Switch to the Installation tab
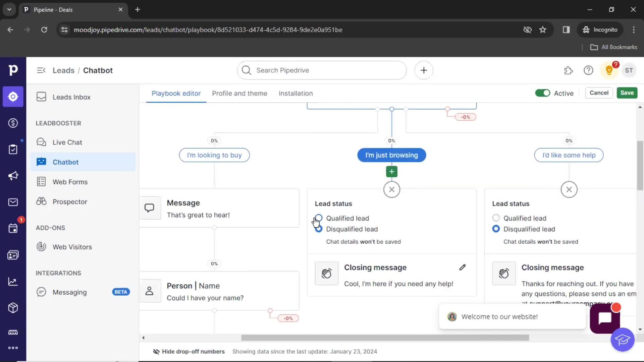644x362 pixels. [x=296, y=94]
